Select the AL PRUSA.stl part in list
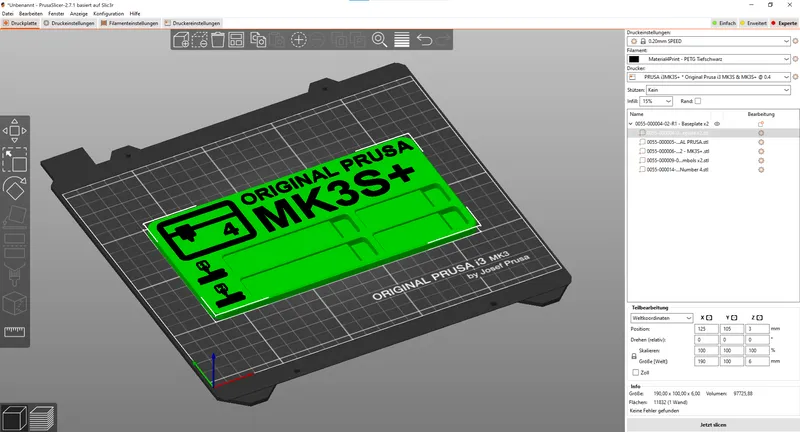The height and width of the screenshot is (432, 800). click(678, 142)
